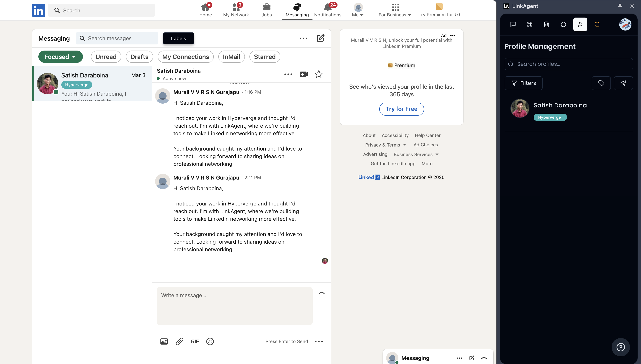
Task: Start a video meeting with Satish Daraboina
Action: pos(304,74)
